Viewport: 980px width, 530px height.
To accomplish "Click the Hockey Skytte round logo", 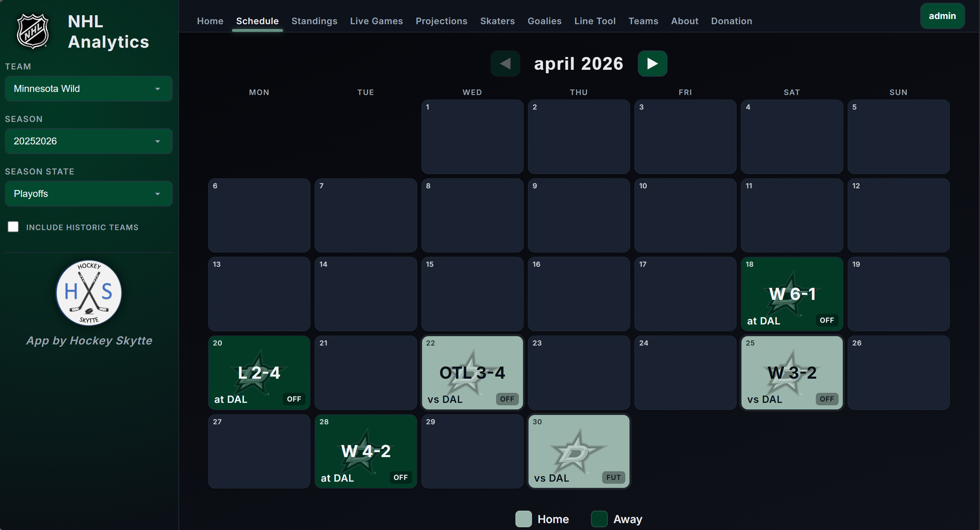I will point(88,293).
